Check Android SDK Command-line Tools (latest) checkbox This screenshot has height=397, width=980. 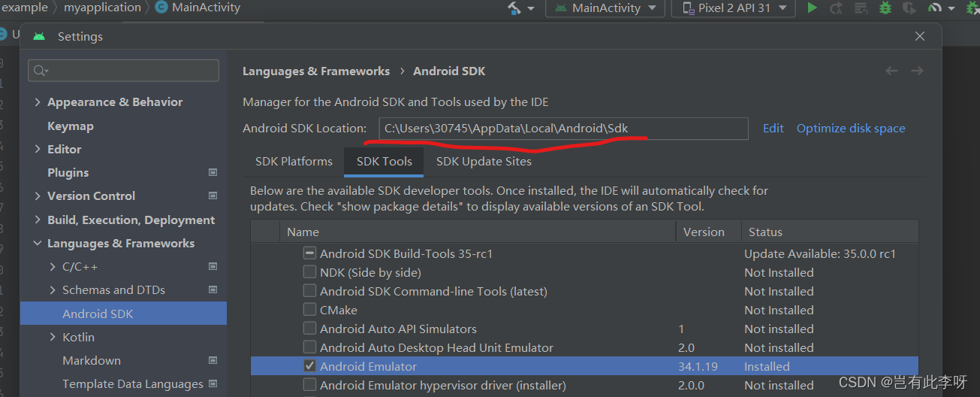309,291
